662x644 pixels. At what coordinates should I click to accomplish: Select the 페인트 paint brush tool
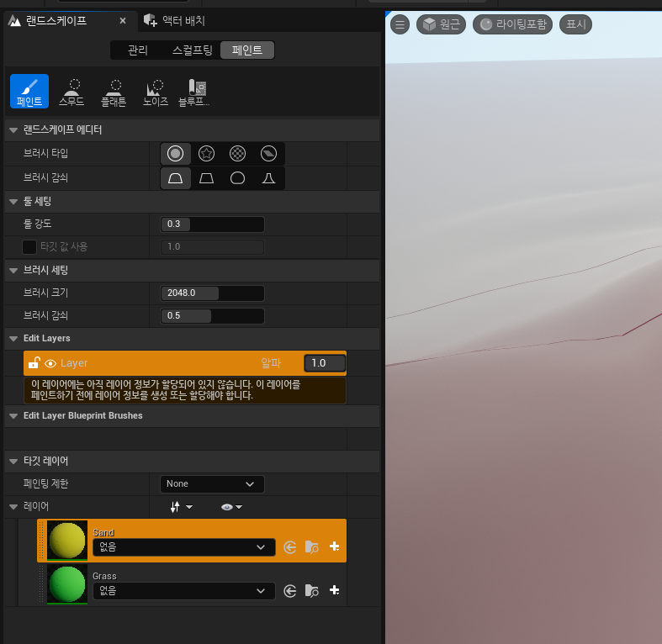coord(29,91)
